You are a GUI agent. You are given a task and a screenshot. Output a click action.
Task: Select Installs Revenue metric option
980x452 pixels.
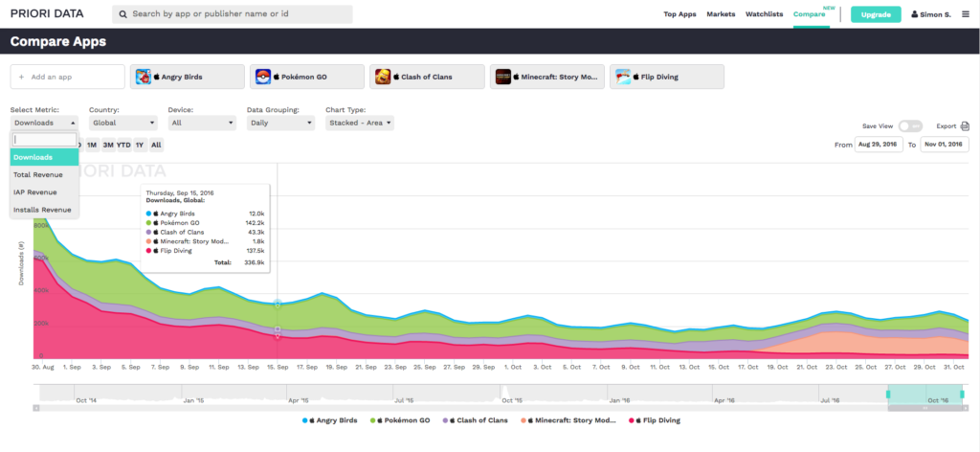[44, 210]
